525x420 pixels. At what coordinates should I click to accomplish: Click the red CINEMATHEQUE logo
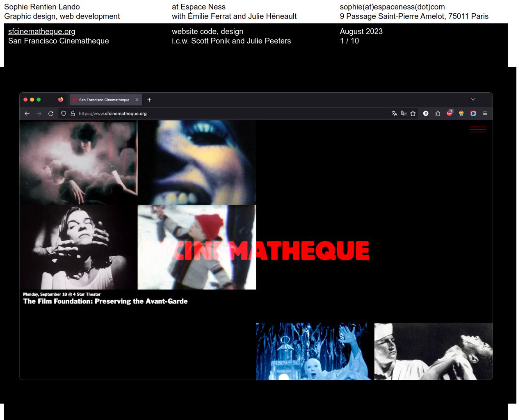point(272,251)
